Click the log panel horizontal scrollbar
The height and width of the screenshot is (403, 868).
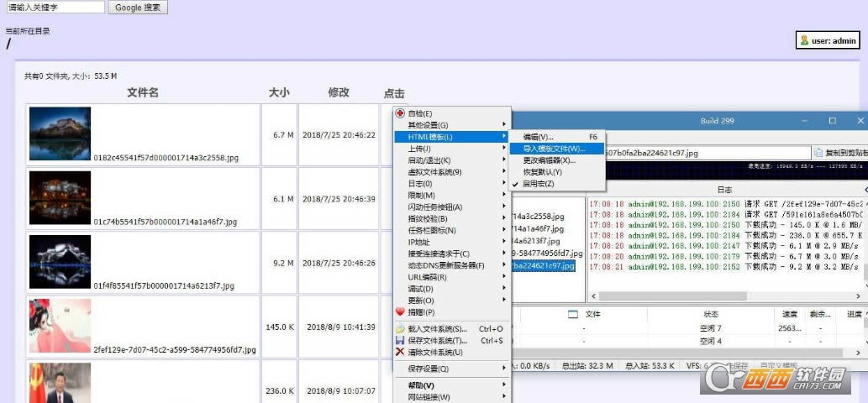(x=723, y=296)
